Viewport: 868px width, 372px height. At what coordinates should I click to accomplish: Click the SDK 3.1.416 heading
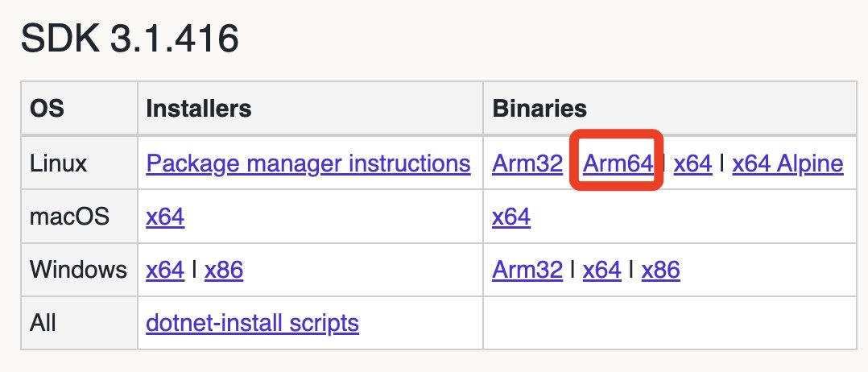click(x=130, y=38)
